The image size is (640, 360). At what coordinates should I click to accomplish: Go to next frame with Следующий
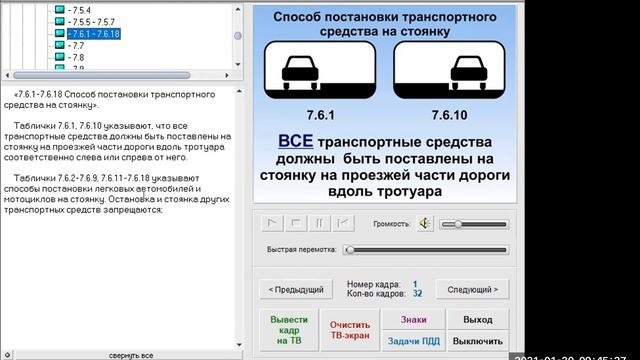473,289
